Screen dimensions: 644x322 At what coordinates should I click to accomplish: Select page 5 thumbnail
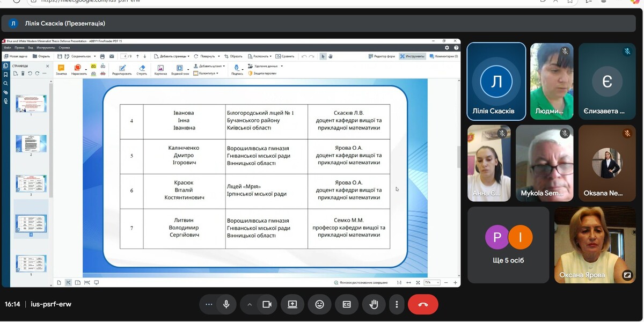click(x=31, y=264)
